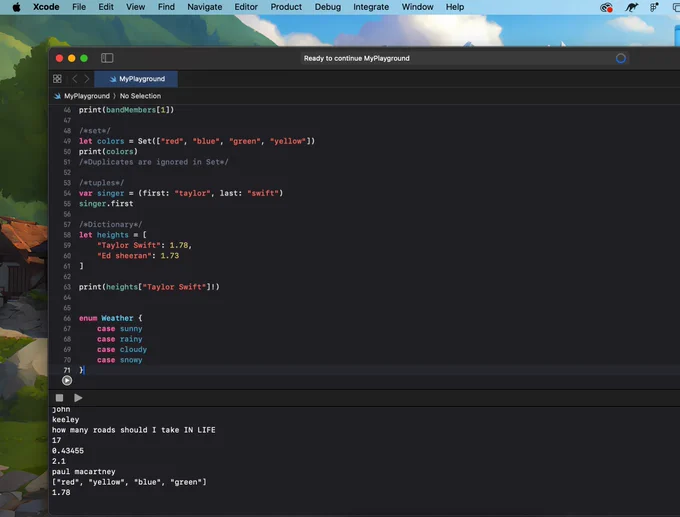This screenshot has width=680, height=517.
Task: Open the Product menu
Action: coord(286,7)
